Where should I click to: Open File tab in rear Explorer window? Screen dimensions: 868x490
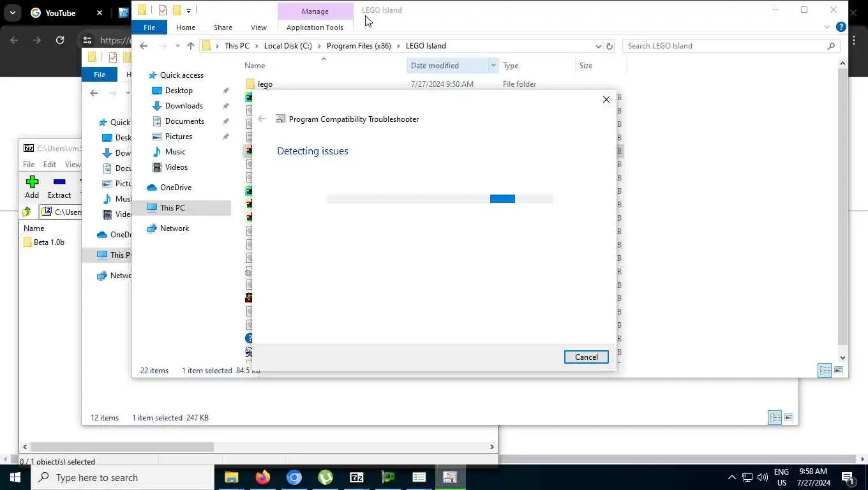point(100,75)
